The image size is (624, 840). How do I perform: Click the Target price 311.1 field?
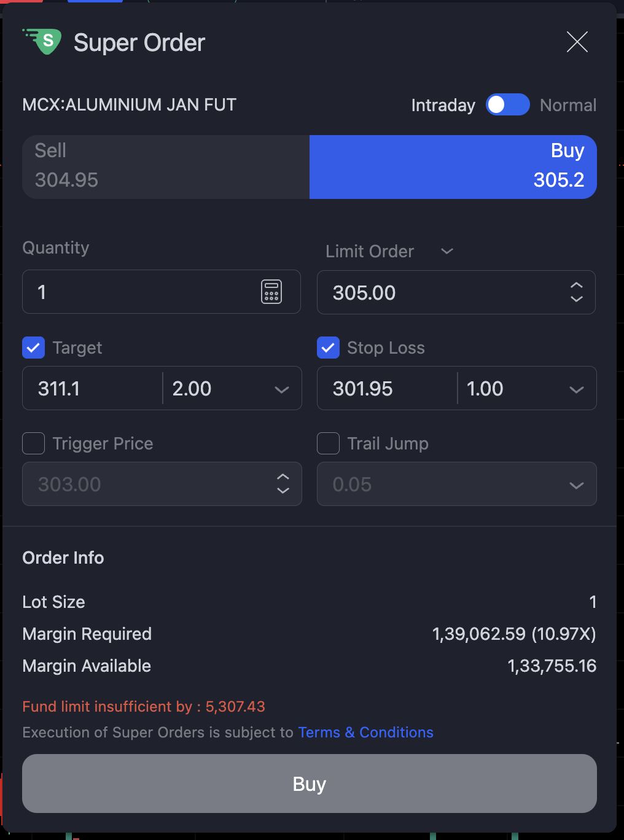(x=92, y=389)
